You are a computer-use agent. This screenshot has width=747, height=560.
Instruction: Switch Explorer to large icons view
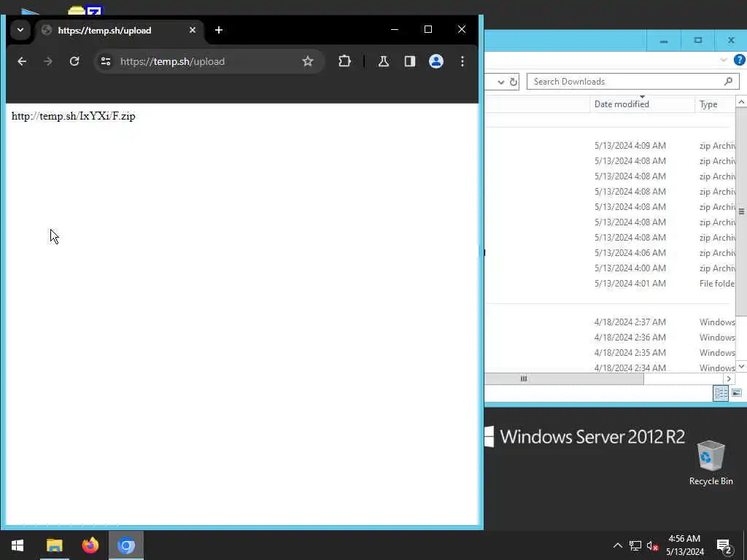[737, 393]
